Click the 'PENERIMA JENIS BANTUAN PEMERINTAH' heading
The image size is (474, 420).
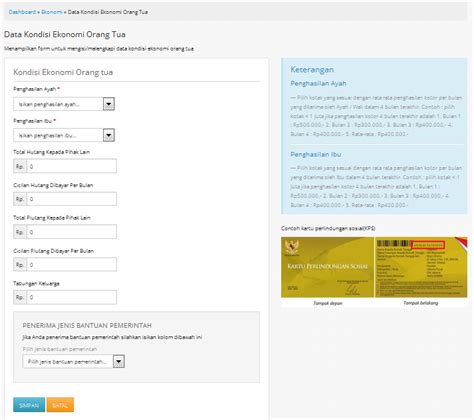tap(87, 325)
